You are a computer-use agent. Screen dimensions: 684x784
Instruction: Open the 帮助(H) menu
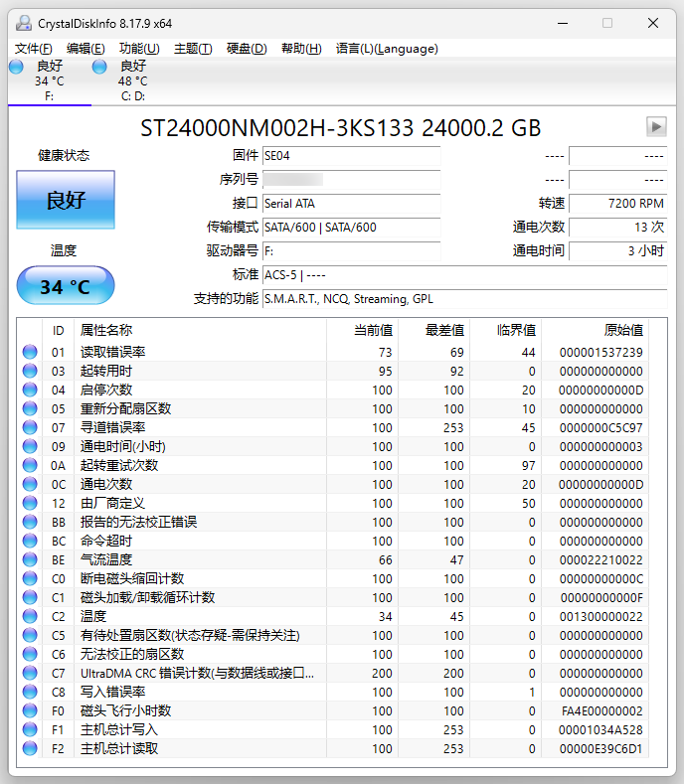point(301,49)
